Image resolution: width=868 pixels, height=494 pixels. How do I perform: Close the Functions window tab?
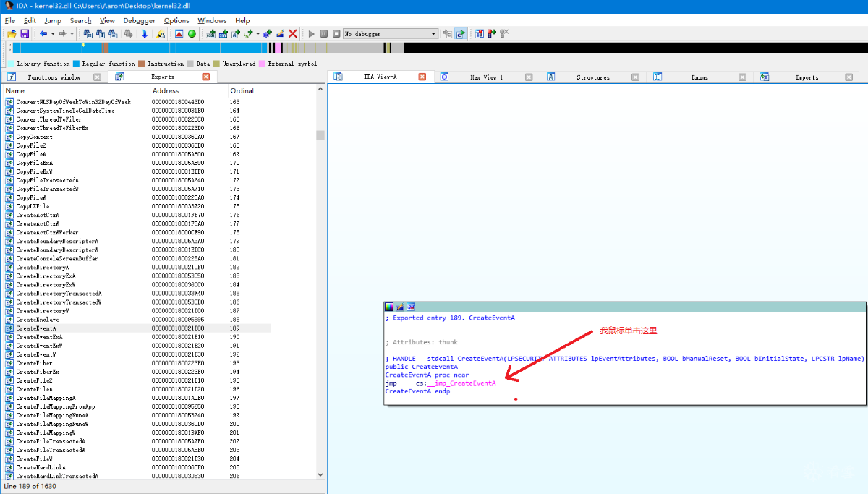[x=98, y=77]
